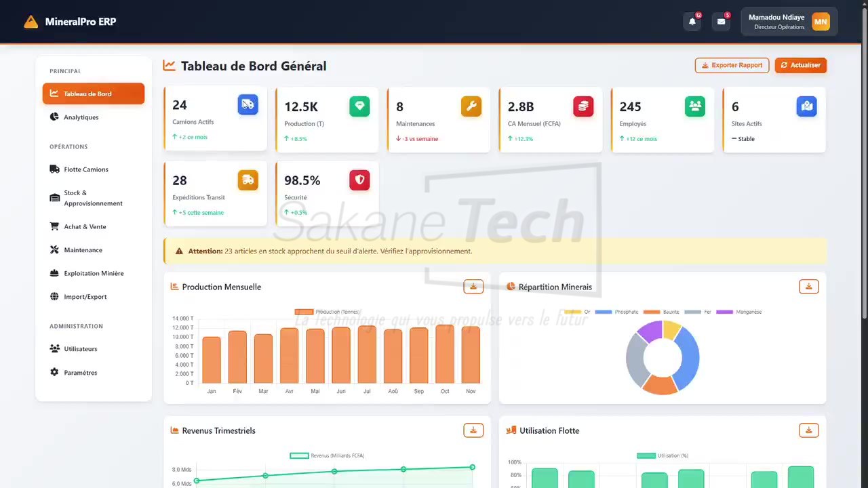
Task: Download the Revenus Trimestriels chart
Action: pos(473,430)
